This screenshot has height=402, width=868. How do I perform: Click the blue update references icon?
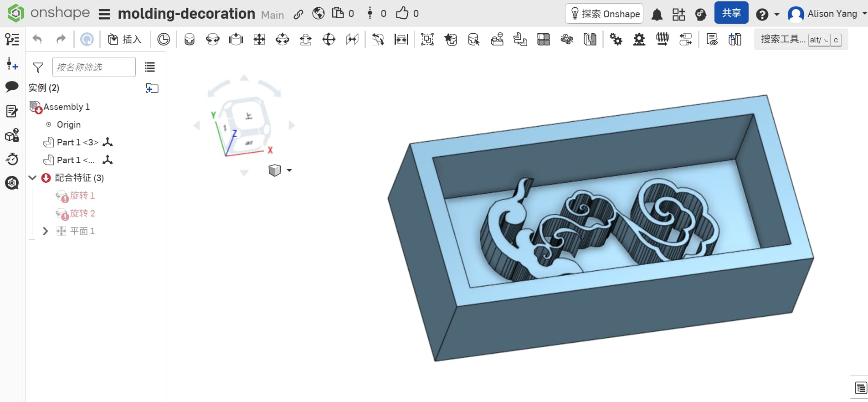point(87,40)
